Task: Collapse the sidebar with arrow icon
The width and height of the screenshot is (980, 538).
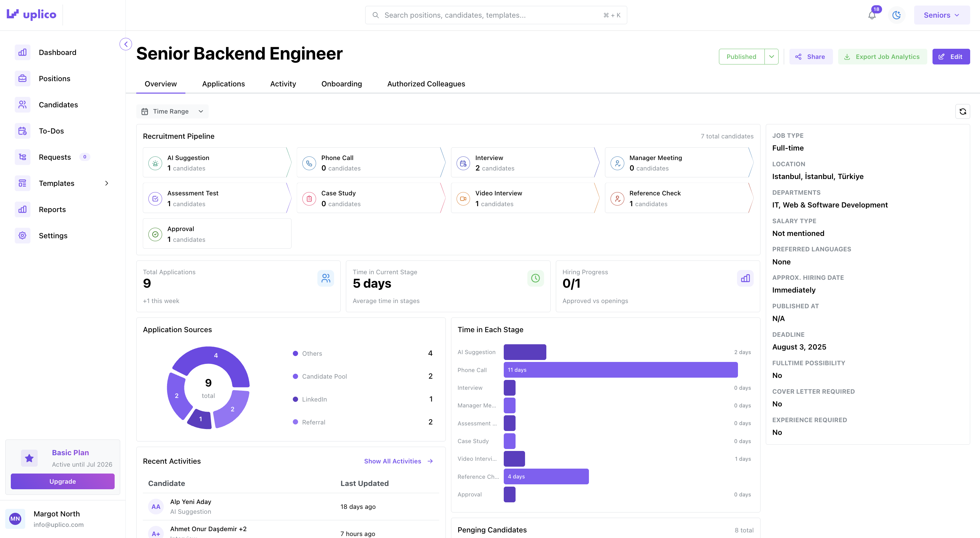Action: tap(126, 44)
